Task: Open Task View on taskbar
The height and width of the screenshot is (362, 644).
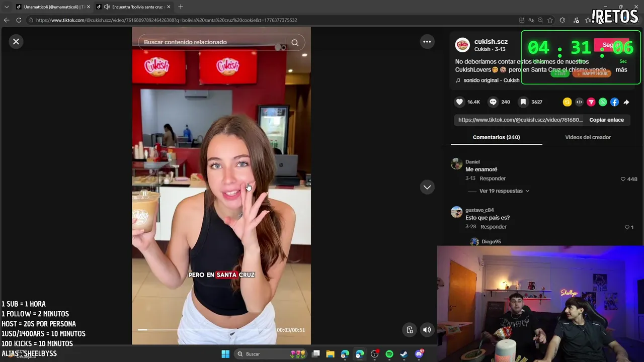Action: pyautogui.click(x=316, y=354)
